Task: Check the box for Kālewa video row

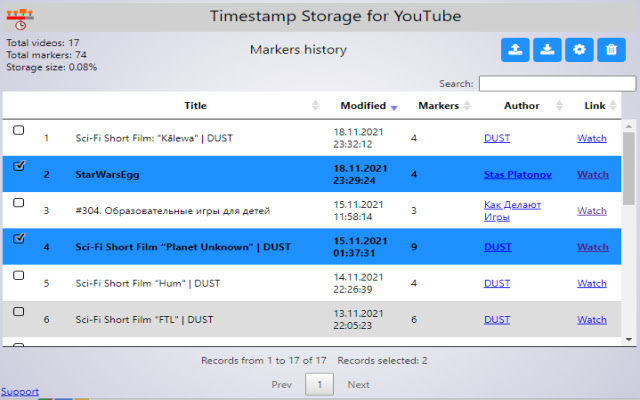Action: pyautogui.click(x=18, y=130)
